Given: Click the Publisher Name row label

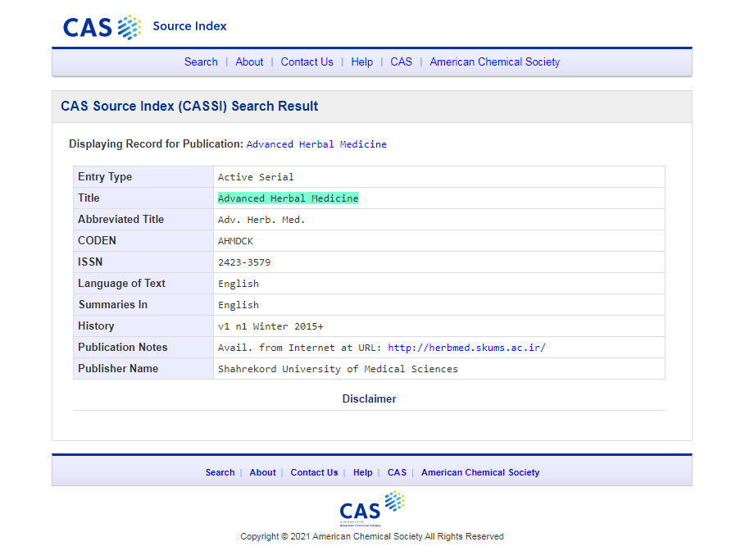Looking at the screenshot, I should pyautogui.click(x=118, y=368).
